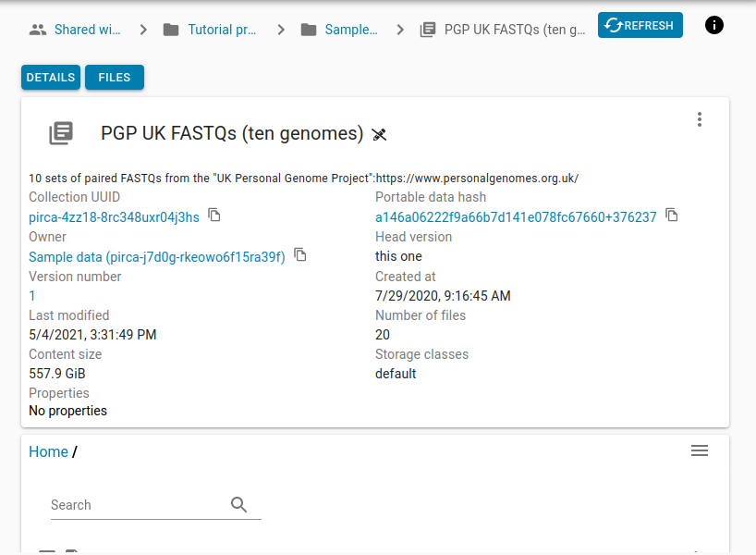Open the Collection UUID pirca-4zz18 link
The image size is (756, 555).
pos(114,217)
